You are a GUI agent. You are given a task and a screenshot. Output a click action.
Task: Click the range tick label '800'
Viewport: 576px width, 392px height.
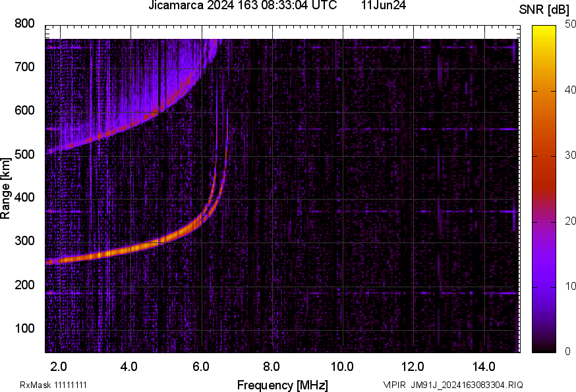pos(24,24)
